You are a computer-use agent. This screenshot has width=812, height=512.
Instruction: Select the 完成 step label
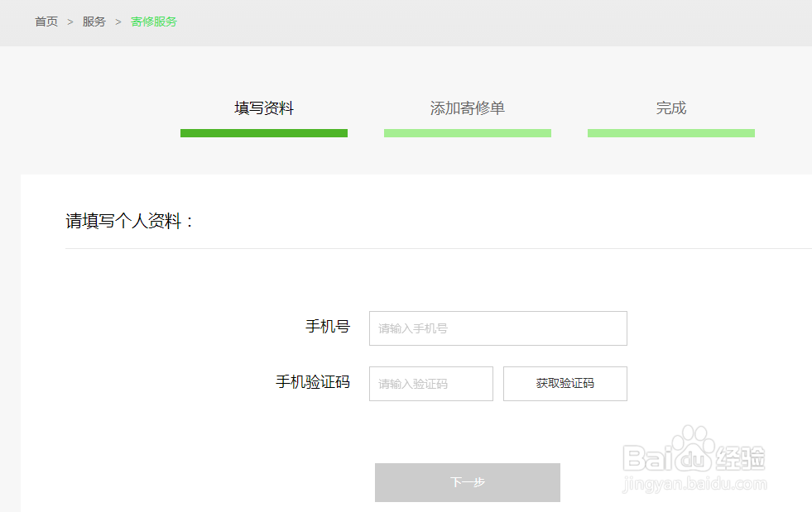coord(670,108)
